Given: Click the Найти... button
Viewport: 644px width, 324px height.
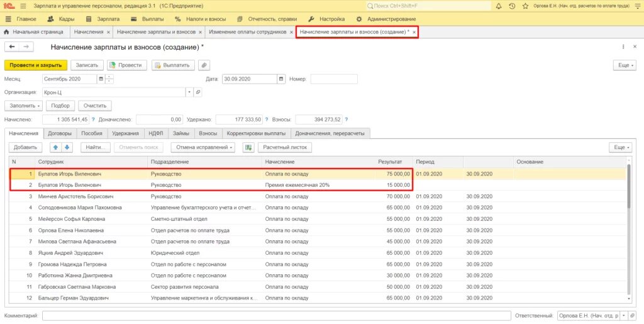Looking at the screenshot, I should pyautogui.click(x=96, y=147).
